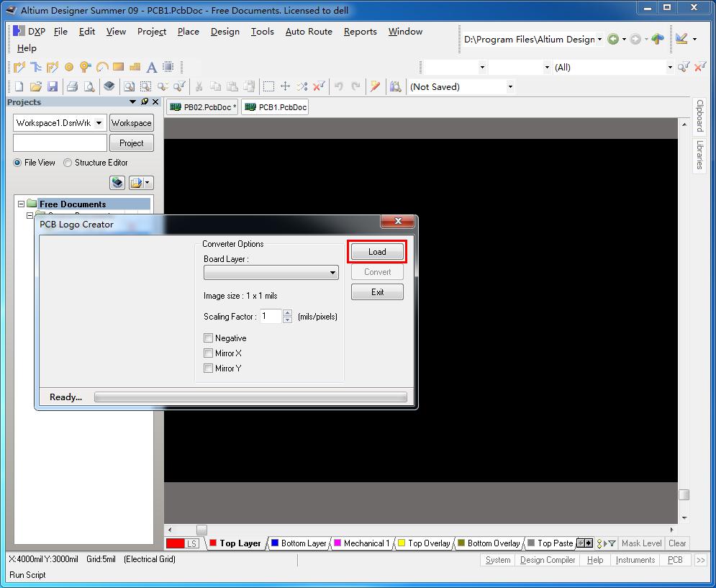Viewport: 716px width, 588px height.
Task: Click the Clear button beside Mask Level
Action: click(x=677, y=543)
